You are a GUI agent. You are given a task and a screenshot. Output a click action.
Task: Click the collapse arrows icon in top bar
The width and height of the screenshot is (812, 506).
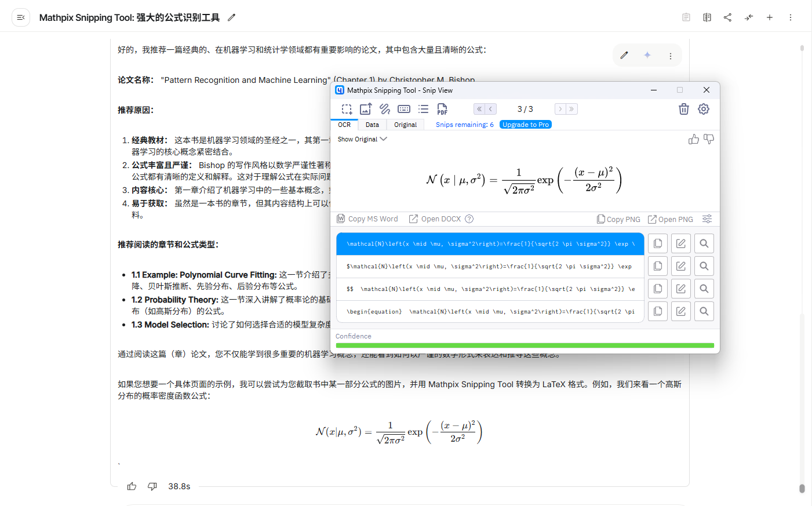pos(749,17)
